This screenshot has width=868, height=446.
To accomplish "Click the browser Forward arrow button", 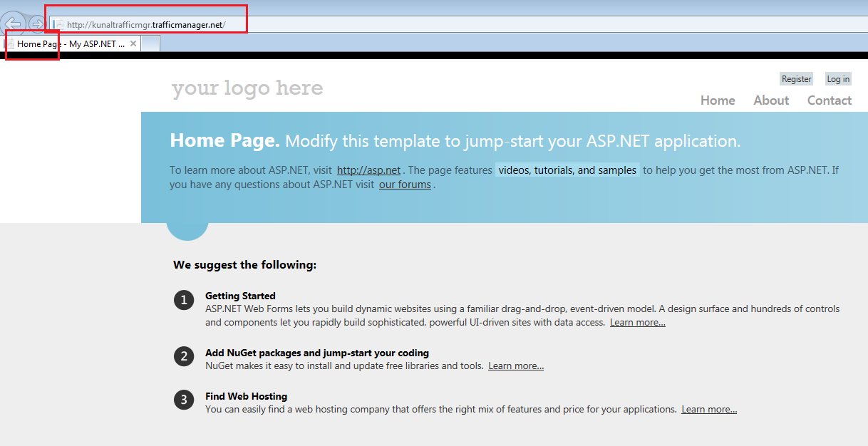I will (36, 24).
